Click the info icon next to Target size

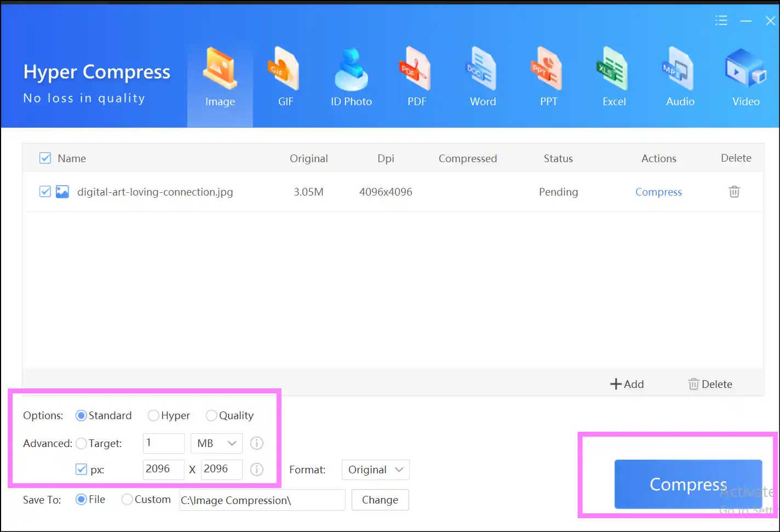coord(256,443)
